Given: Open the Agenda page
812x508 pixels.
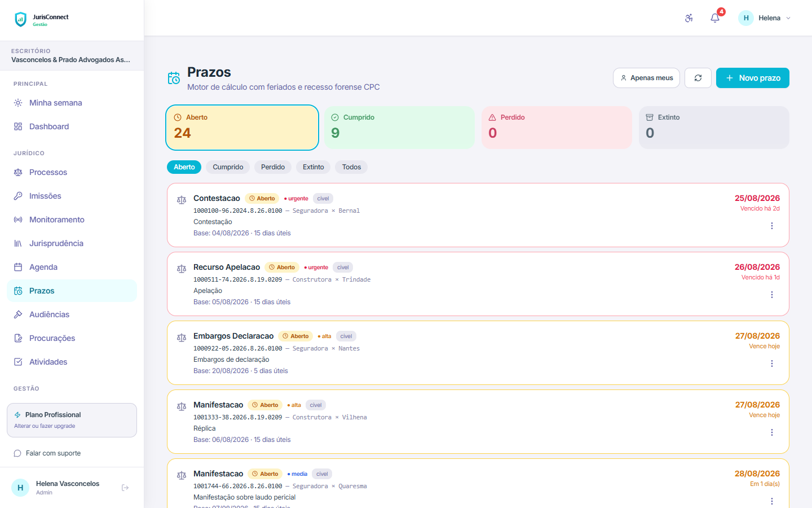Looking at the screenshot, I should tap(72, 267).
